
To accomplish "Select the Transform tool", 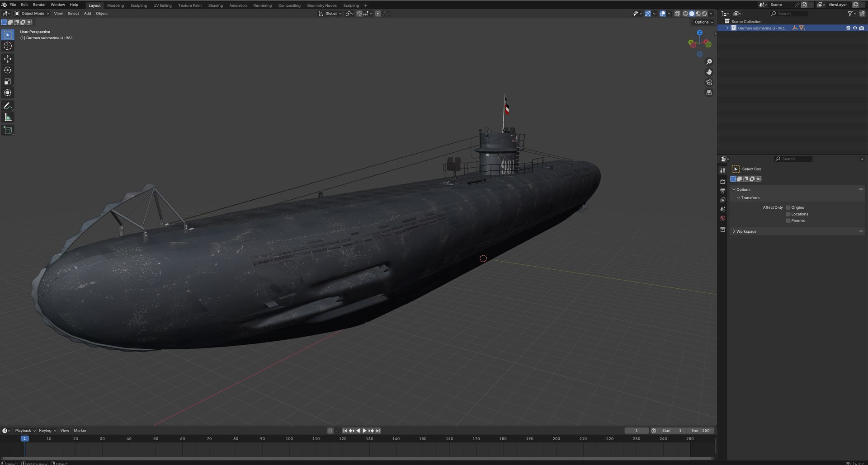I will pyautogui.click(x=8, y=93).
